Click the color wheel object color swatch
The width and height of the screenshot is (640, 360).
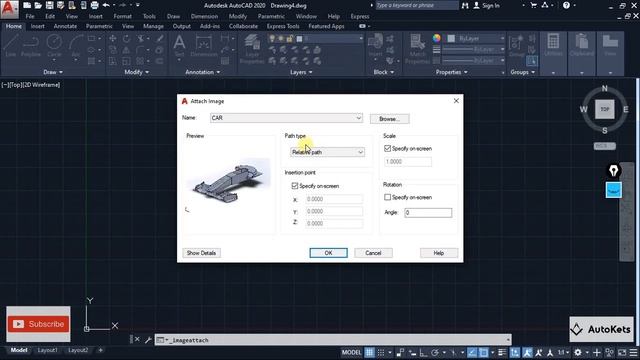click(x=437, y=38)
